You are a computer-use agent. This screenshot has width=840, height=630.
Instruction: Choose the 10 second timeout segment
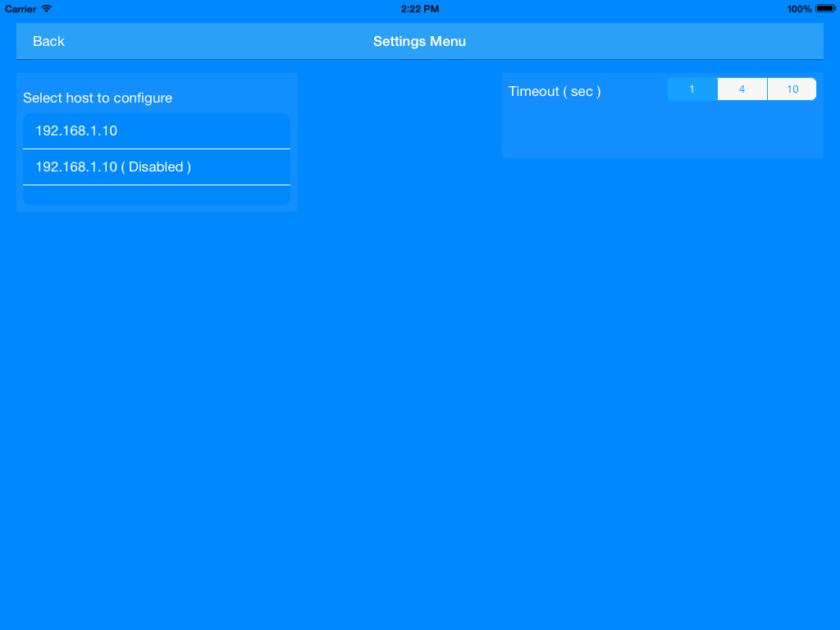[x=792, y=89]
